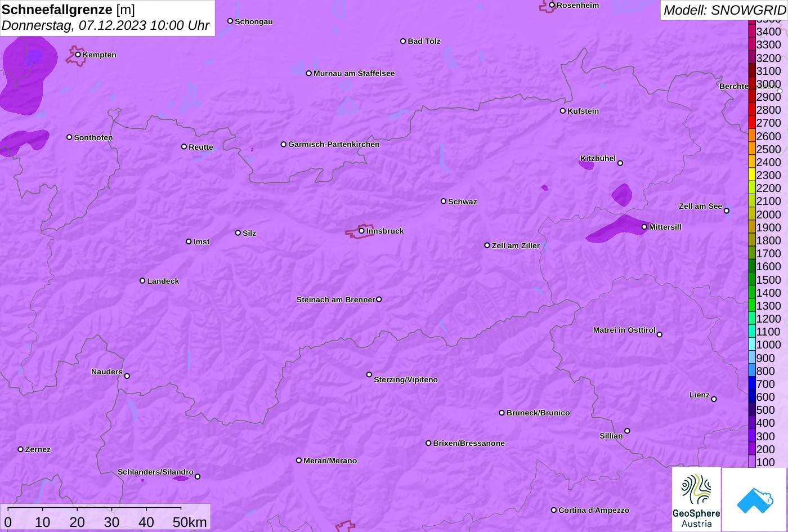Image resolution: width=788 pixels, height=532 pixels.
Task: Select the Innsbruck location marker dot
Action: pos(361,231)
